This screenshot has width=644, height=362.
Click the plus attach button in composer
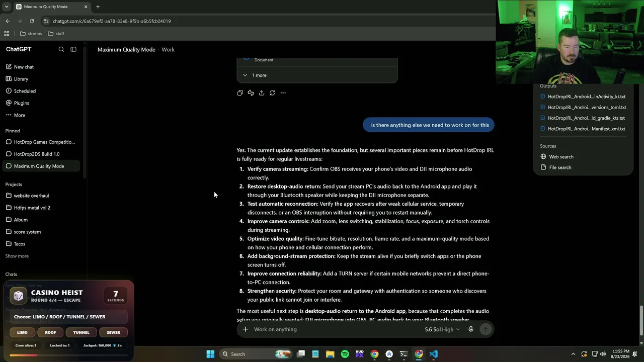click(x=246, y=329)
